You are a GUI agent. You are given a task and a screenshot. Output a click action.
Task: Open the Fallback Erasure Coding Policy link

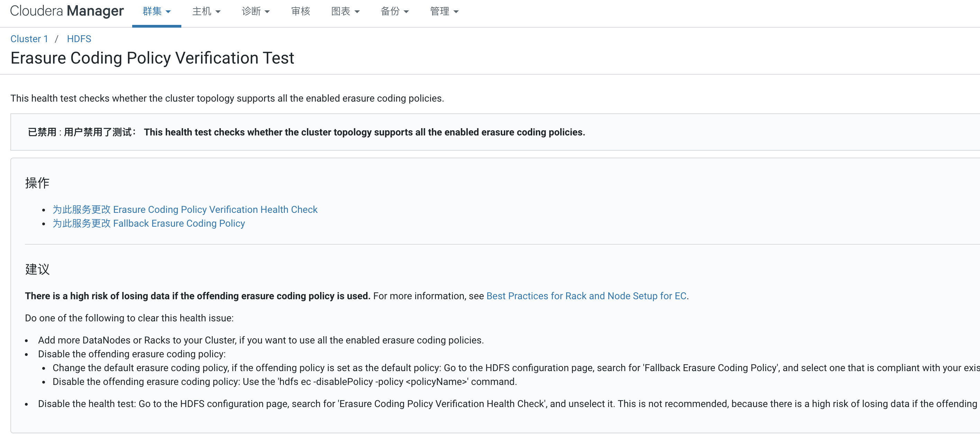148,223
